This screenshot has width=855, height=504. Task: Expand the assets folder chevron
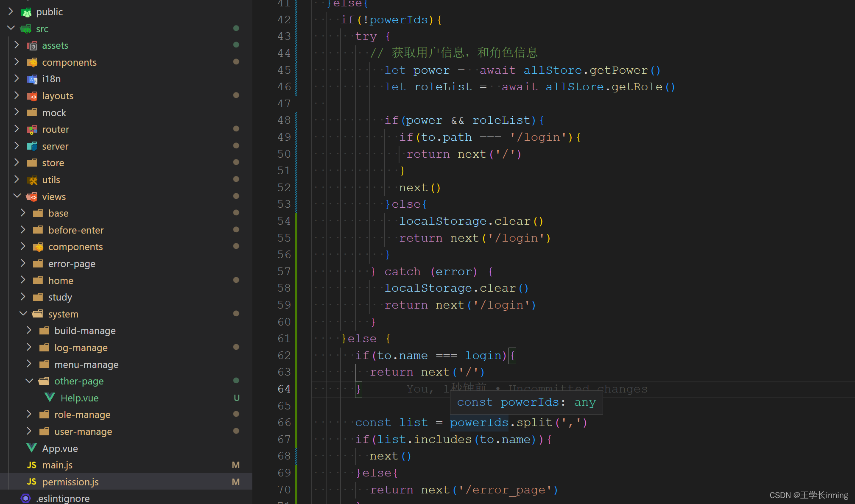pos(17,45)
